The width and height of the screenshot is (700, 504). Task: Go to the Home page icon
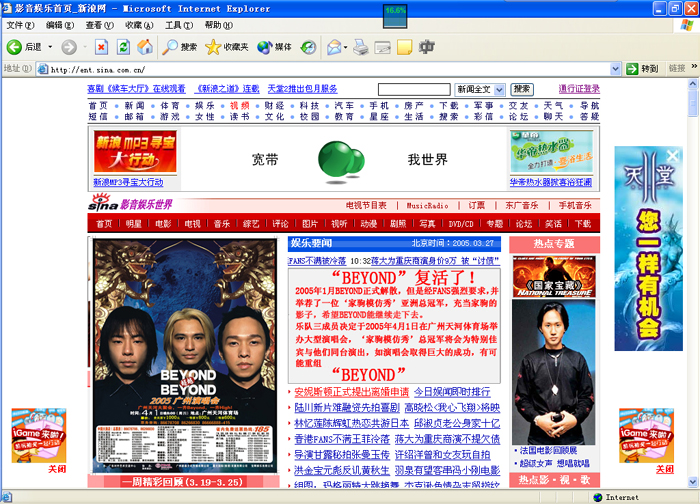coord(145,47)
